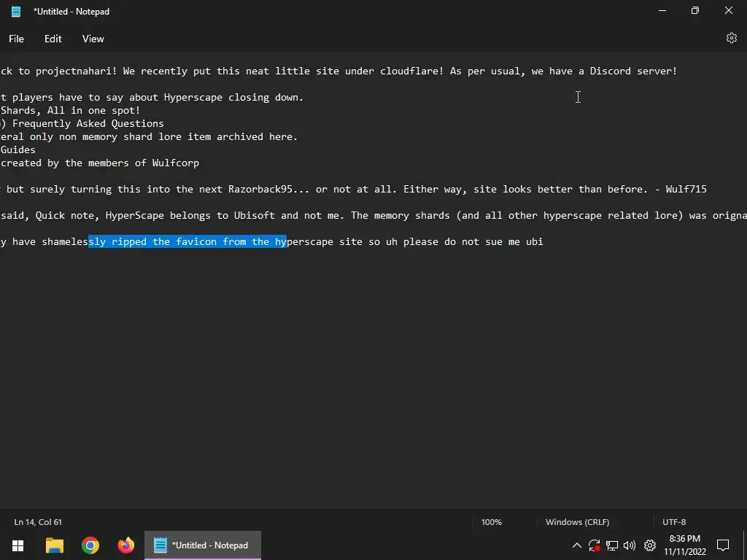
Task: Click the word 'Wulfcorp' in the text
Action: (x=175, y=163)
